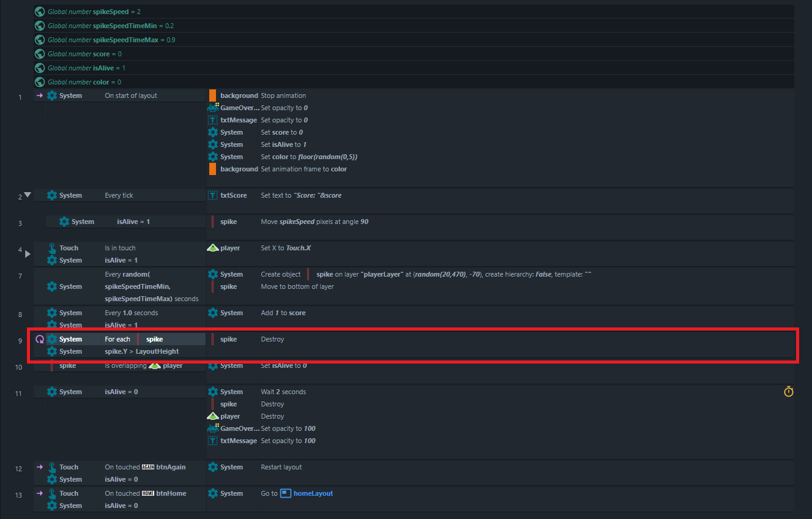Screen dimensions: 812x519
Task: Select the For each loop icon in event 9
Action: tap(40, 339)
